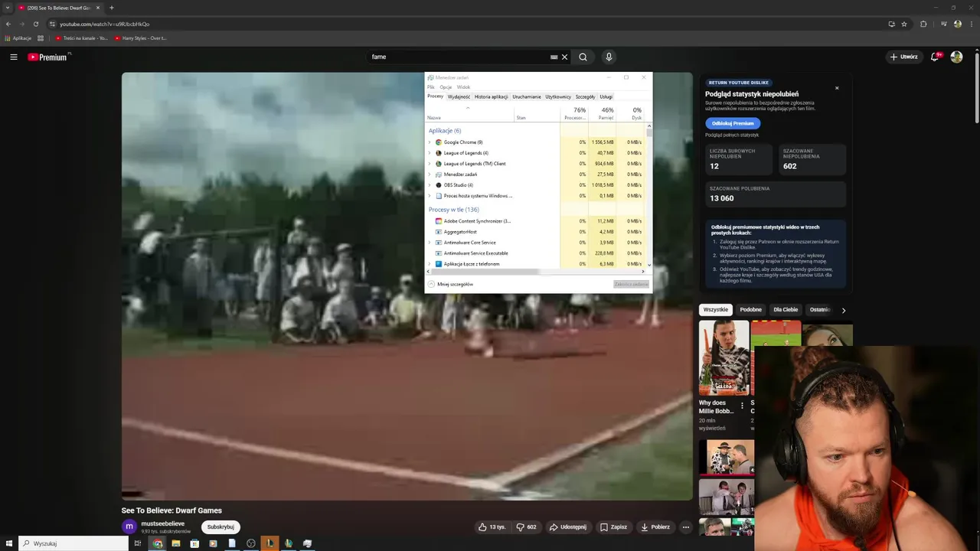Screen dimensions: 980x551
Task: Sort by Procesor 76% column header
Action: click(x=574, y=113)
